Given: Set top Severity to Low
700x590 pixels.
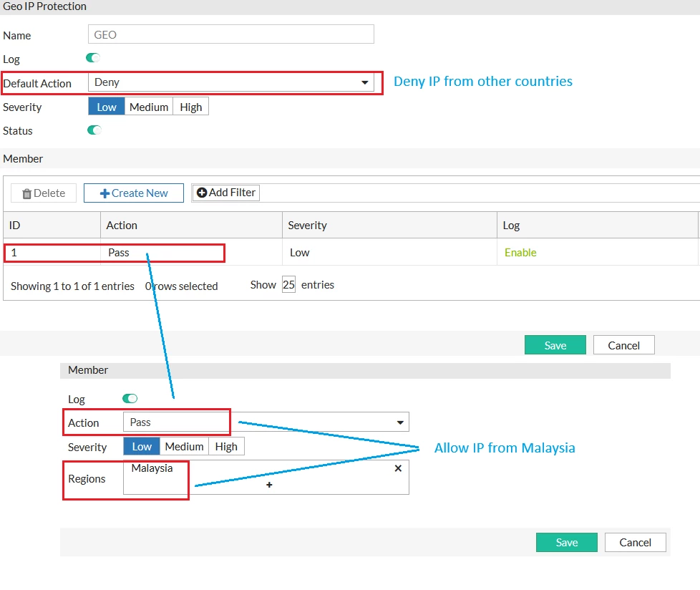Looking at the screenshot, I should point(106,107).
